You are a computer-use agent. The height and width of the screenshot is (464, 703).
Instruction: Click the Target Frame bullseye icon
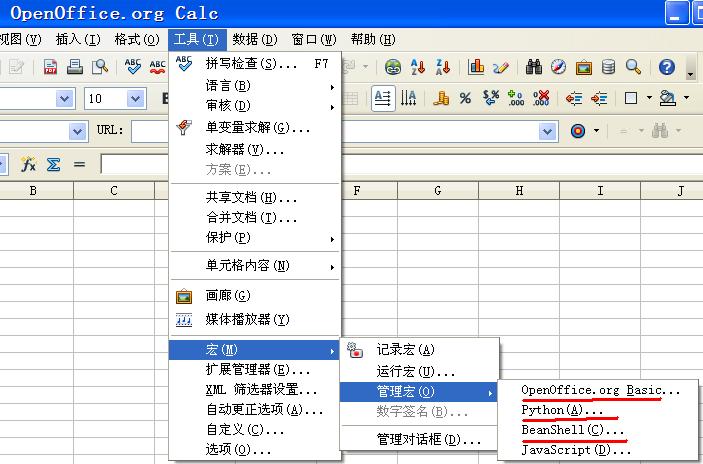click(578, 131)
